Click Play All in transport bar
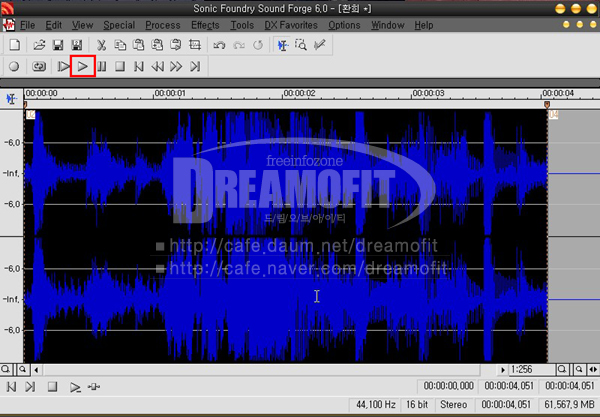 pyautogui.click(x=63, y=67)
